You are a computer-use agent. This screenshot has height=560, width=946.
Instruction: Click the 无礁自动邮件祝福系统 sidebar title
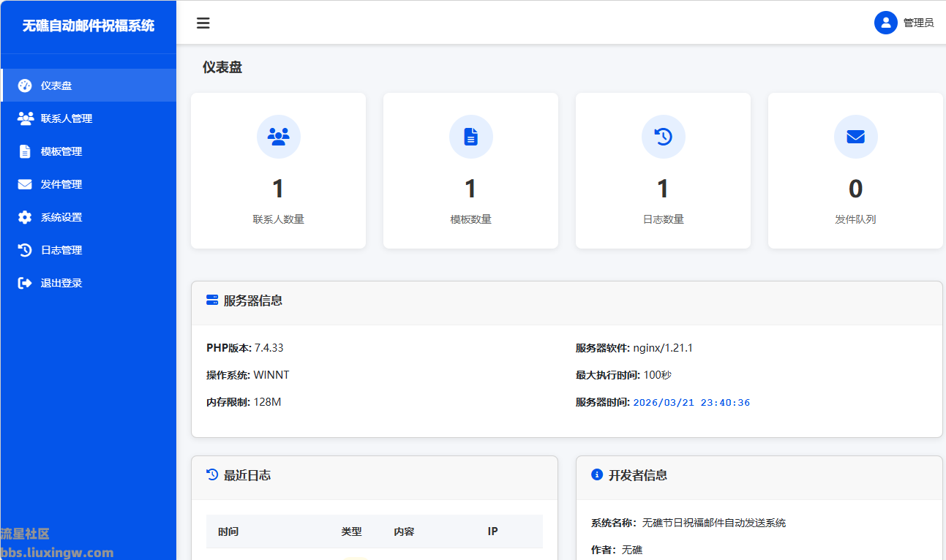89,26
